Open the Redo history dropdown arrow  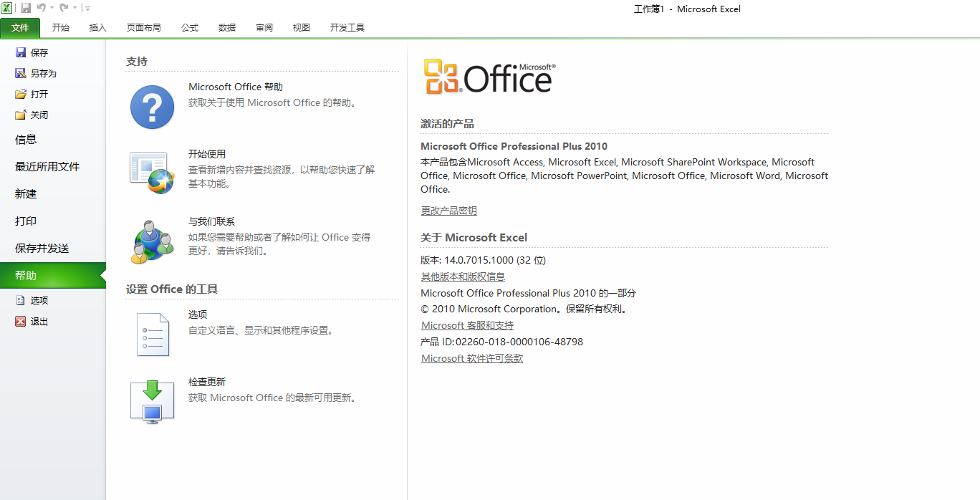(x=75, y=9)
